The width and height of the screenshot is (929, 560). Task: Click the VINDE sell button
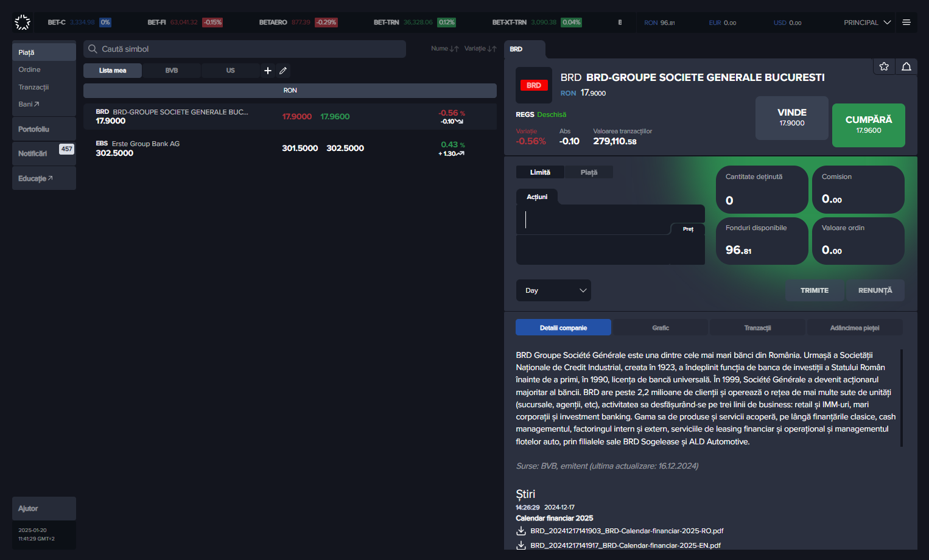tap(792, 118)
